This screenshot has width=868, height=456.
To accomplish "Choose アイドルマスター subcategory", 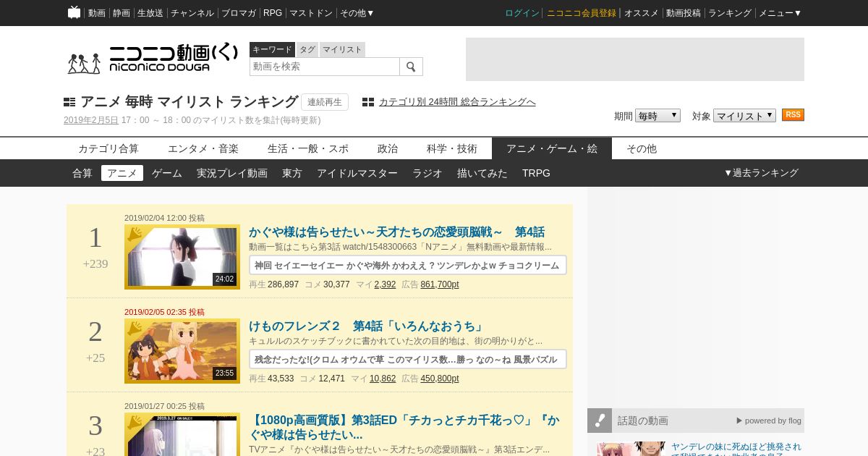I will 357,173.
